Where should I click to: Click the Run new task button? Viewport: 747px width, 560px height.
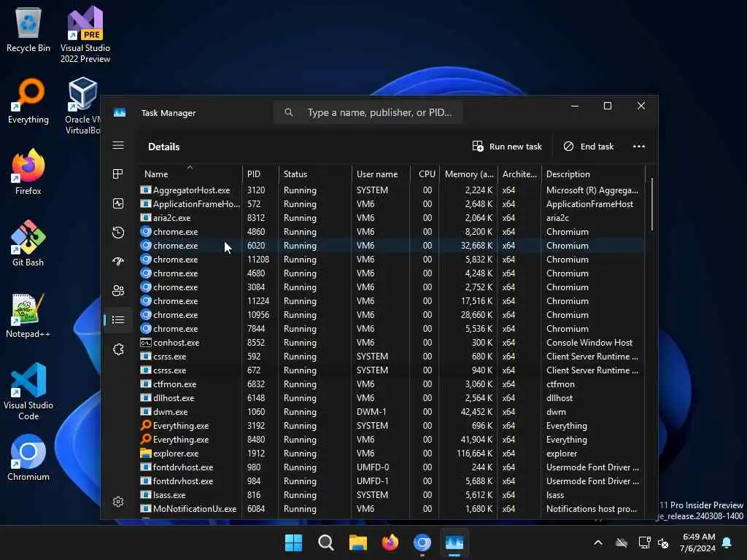point(507,147)
